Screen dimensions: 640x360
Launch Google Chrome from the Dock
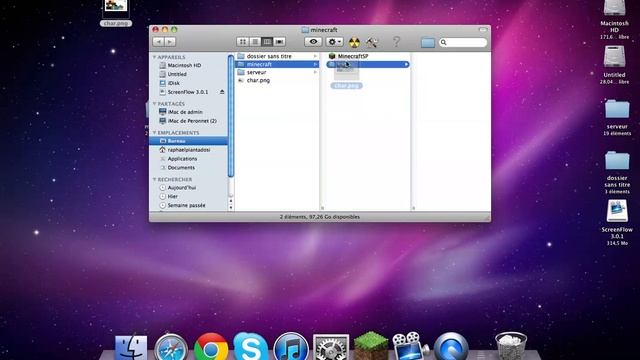click(211, 347)
